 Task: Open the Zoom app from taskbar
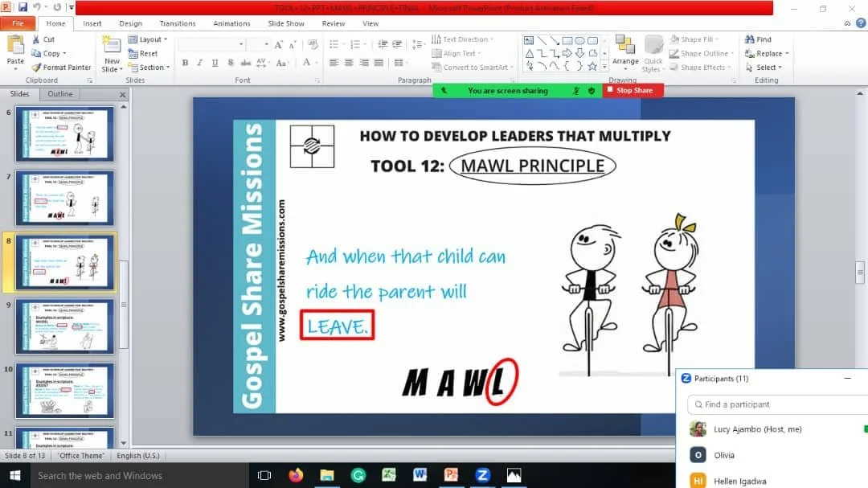point(483,475)
